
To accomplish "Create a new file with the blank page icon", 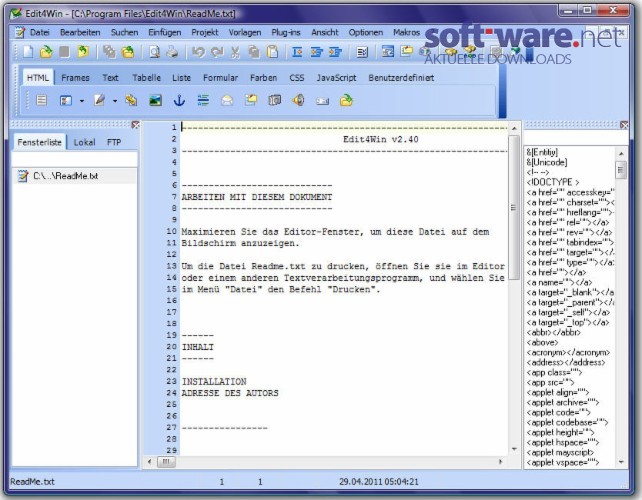I will coord(28,52).
